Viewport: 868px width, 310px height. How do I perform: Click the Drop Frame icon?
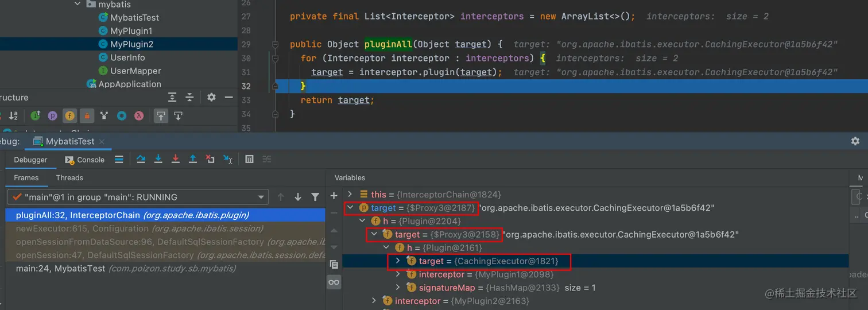coord(210,159)
